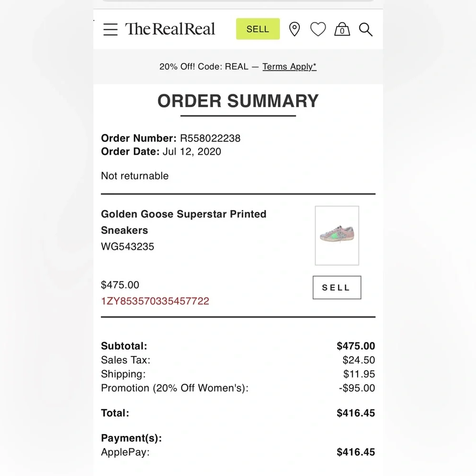
Task: Open the store locator pin icon
Action: tap(295, 30)
